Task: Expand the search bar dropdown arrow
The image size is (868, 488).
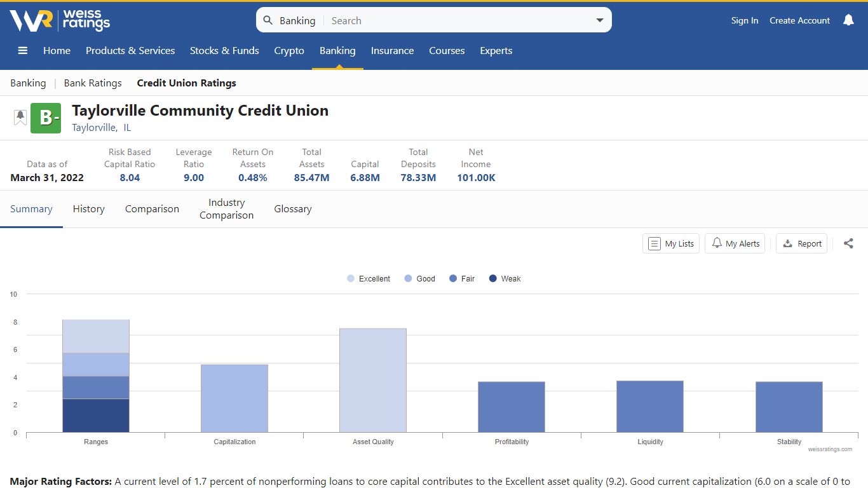Action: [x=600, y=20]
